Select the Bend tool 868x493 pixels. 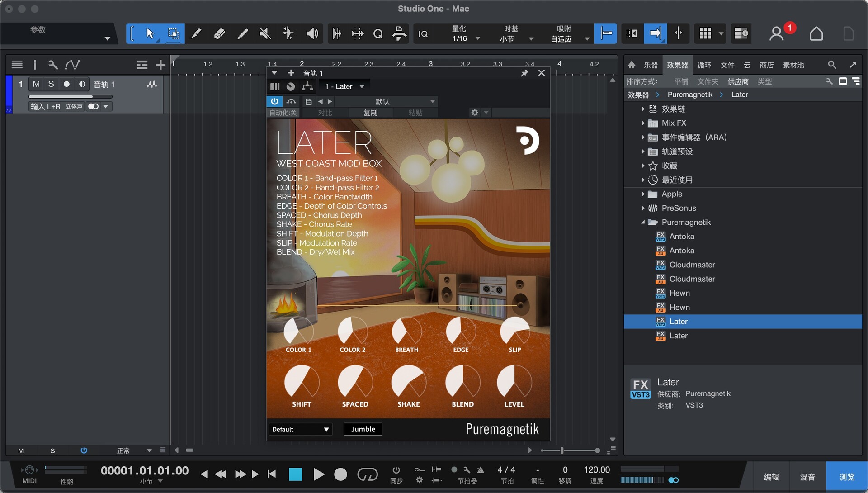pos(288,33)
